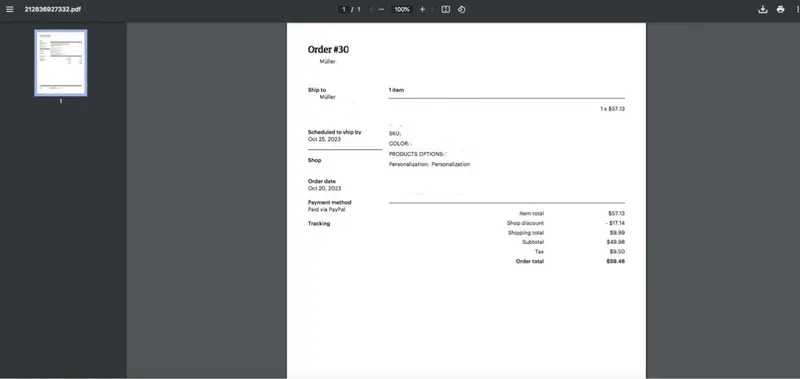
Task: Click the 1 x $57.13 quantity text
Action: click(x=612, y=109)
